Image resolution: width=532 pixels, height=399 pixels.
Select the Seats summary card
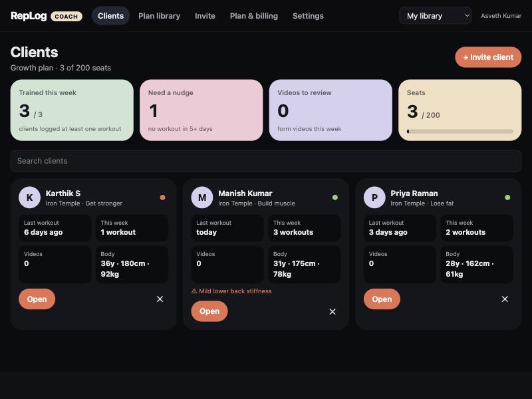point(460,110)
